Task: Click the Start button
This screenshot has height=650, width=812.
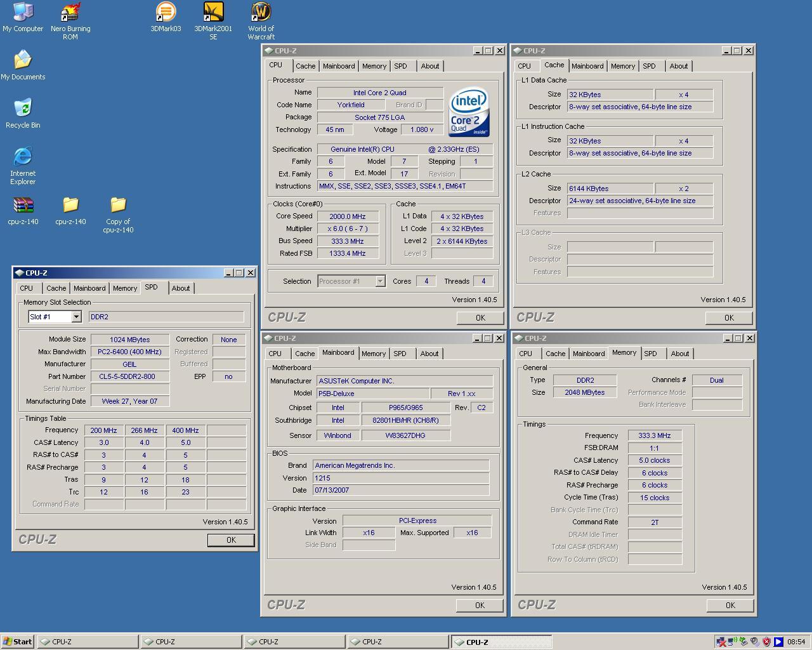Action: [x=18, y=642]
